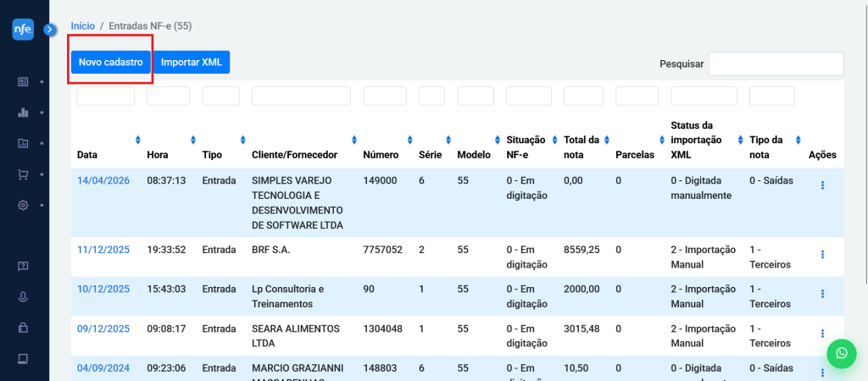Screen dimensions: 868x381
Task: Open actions menu for SEARA ALIMENTOS row
Action: (x=822, y=334)
